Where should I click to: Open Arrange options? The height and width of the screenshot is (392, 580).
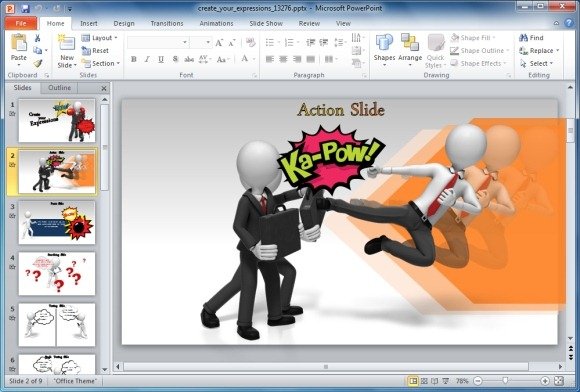tap(410, 50)
